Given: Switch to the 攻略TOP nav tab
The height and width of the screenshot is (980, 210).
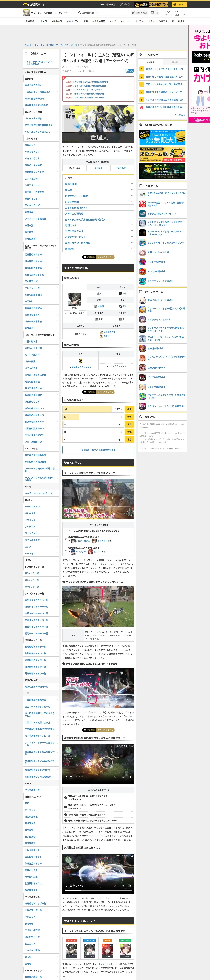Looking at the screenshot, I should (x=30, y=21).
